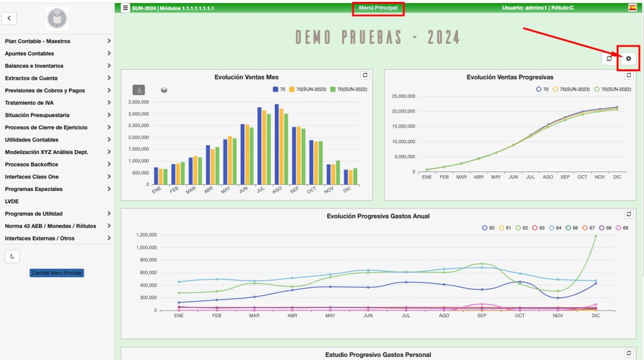Toggle dark mode with the moon button

(13, 256)
